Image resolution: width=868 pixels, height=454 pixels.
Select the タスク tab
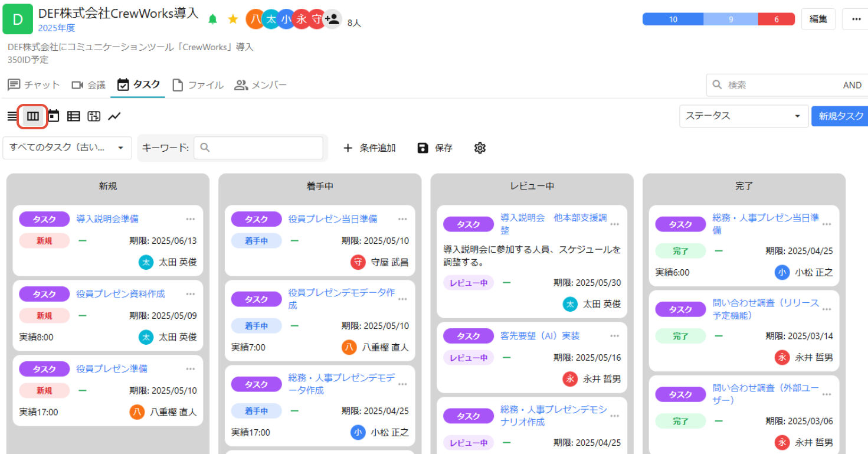(139, 85)
